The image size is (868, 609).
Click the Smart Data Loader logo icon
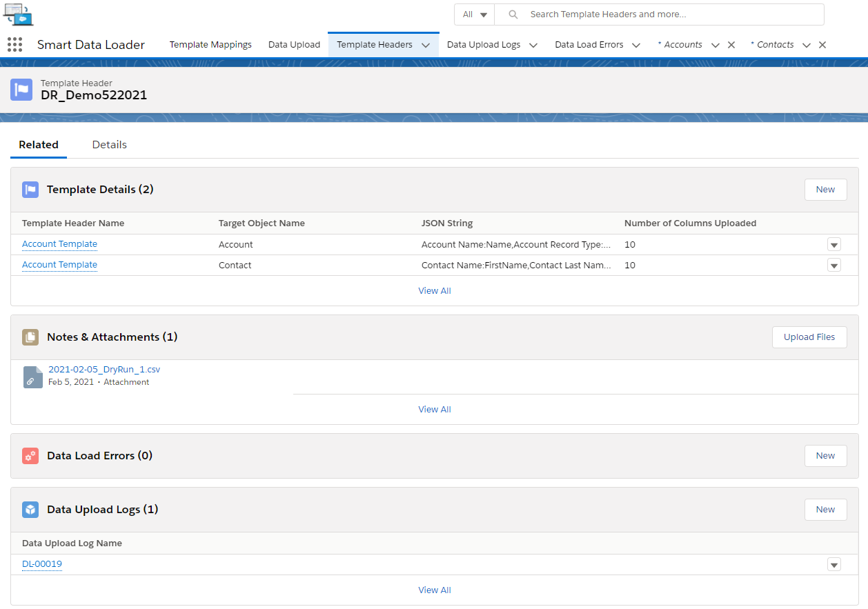(18, 14)
